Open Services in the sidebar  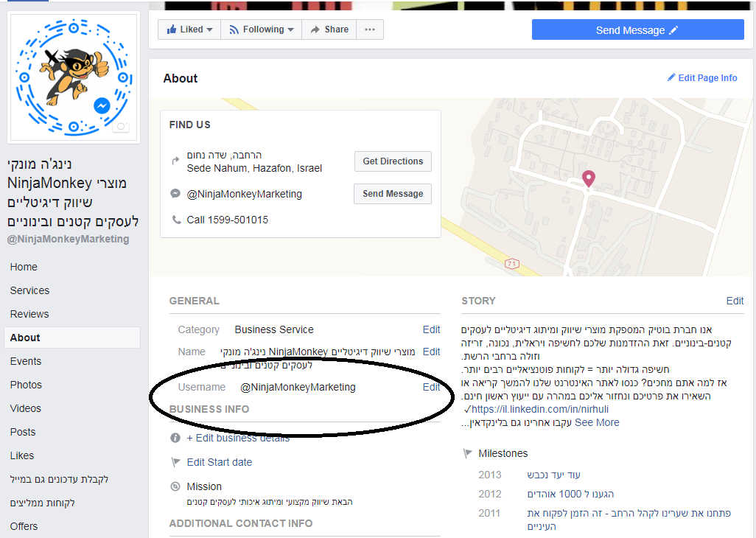point(29,290)
